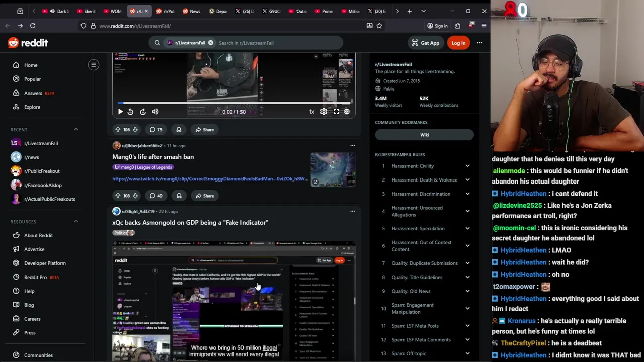The width and height of the screenshot is (644, 362).
Task: Open the xQc backs Asmongold post title
Action: point(190,222)
